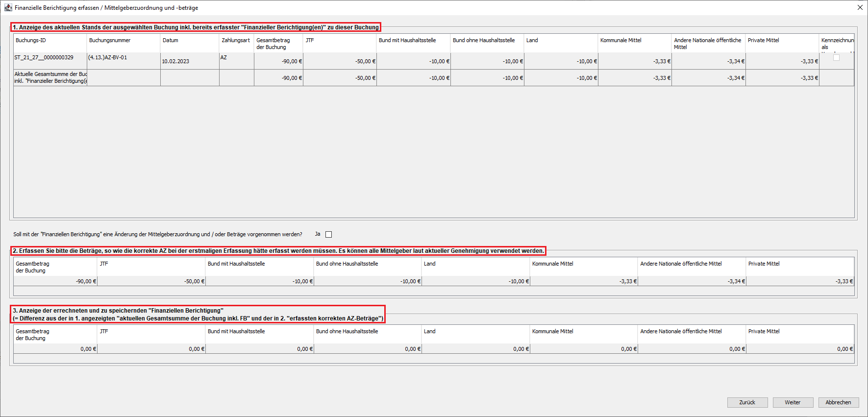Edit Kommunale Mittel amount in section 2
This screenshot has height=417, width=868.
coord(584,281)
